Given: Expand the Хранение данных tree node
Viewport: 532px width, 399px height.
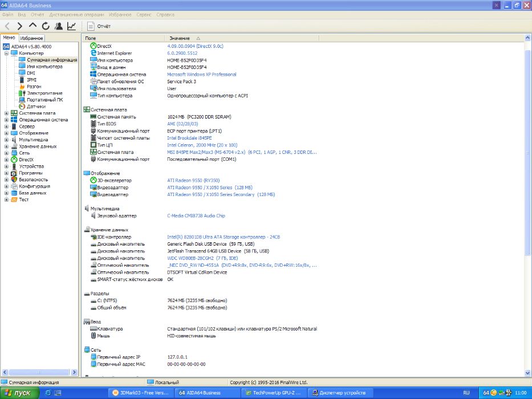Looking at the screenshot, I should click(6, 146).
